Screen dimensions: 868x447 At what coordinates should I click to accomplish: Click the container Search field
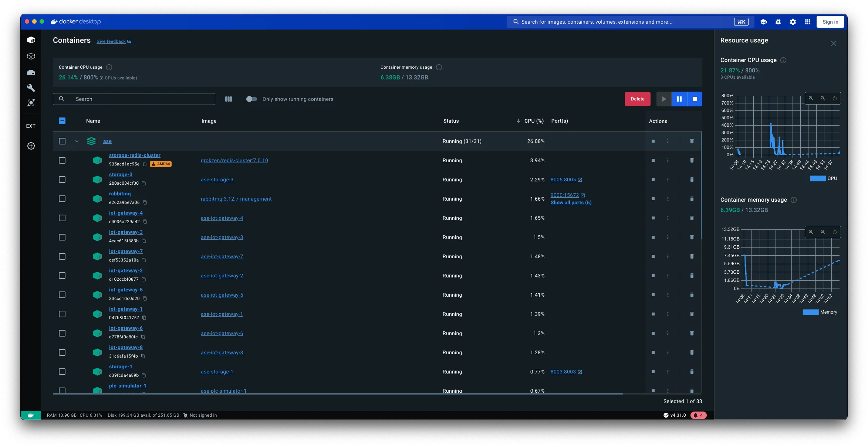pyautogui.click(x=141, y=99)
